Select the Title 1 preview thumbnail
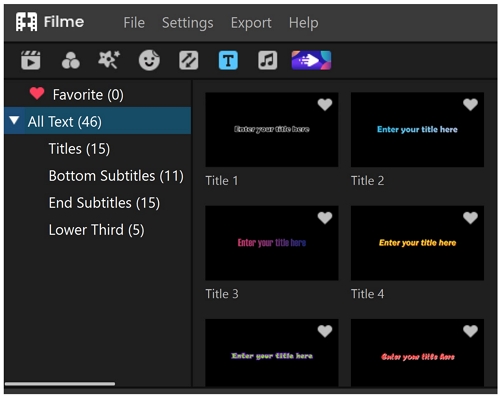Viewport: 500px width, 396px height. pos(272,130)
